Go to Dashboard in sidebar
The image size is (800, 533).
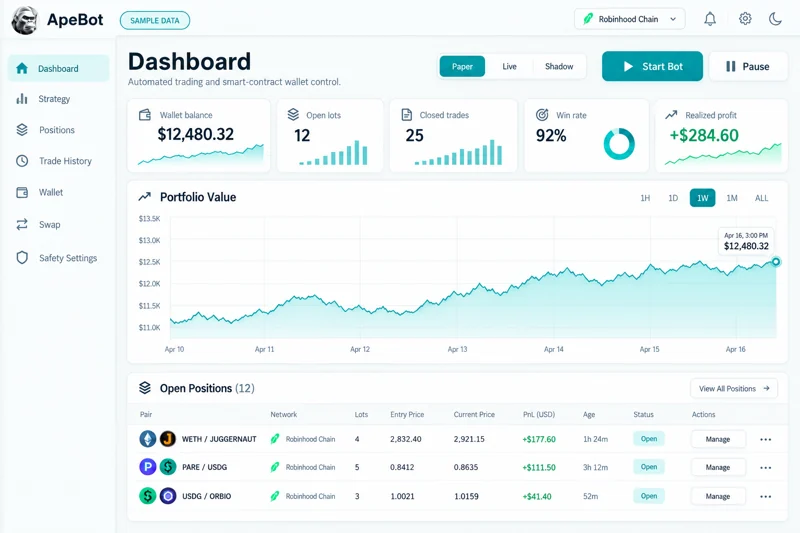59,68
